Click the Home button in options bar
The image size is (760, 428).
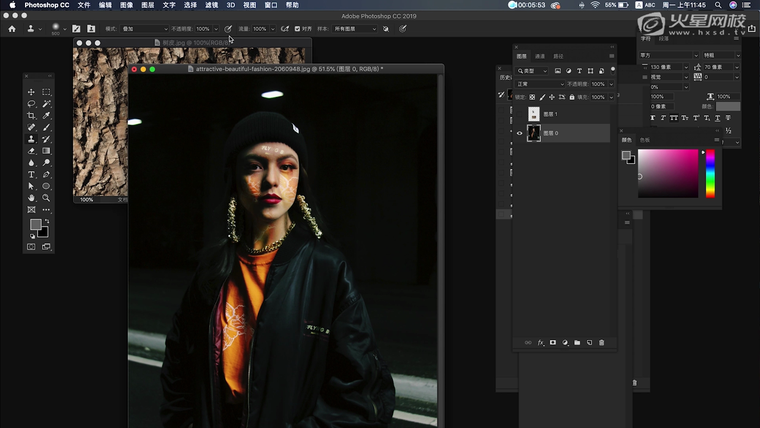pyautogui.click(x=12, y=29)
